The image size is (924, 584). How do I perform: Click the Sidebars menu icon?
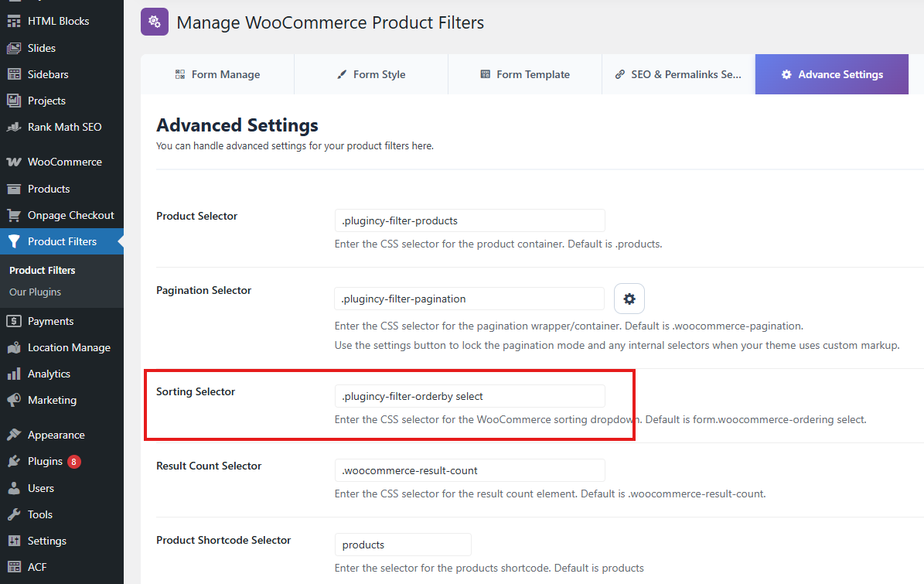pos(14,74)
